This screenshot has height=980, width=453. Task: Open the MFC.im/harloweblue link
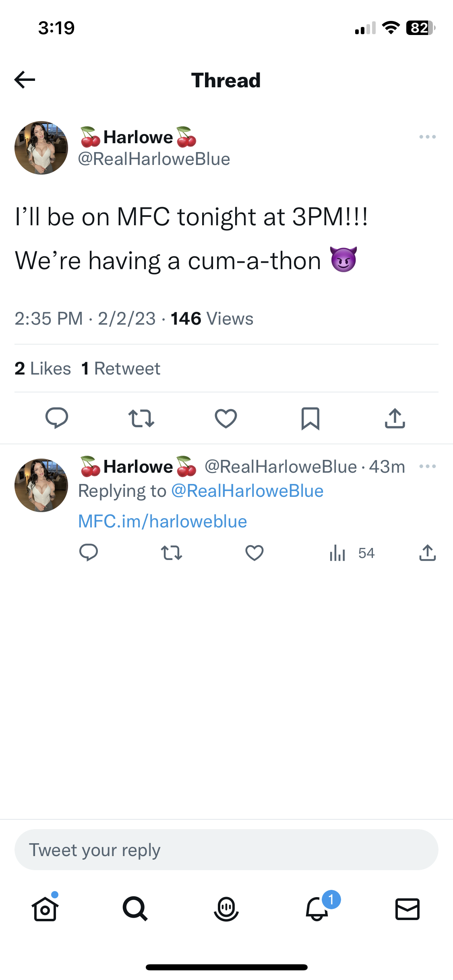162,521
